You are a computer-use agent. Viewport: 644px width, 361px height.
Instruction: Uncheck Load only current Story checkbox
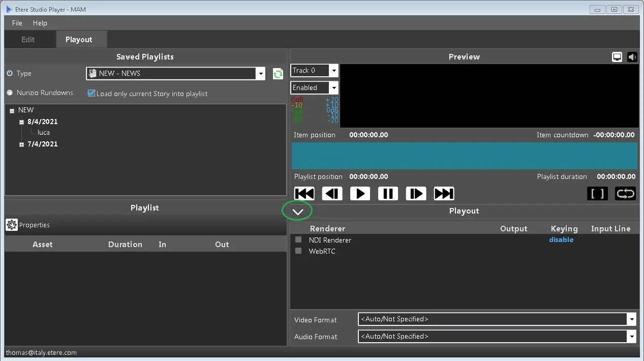[x=91, y=94]
